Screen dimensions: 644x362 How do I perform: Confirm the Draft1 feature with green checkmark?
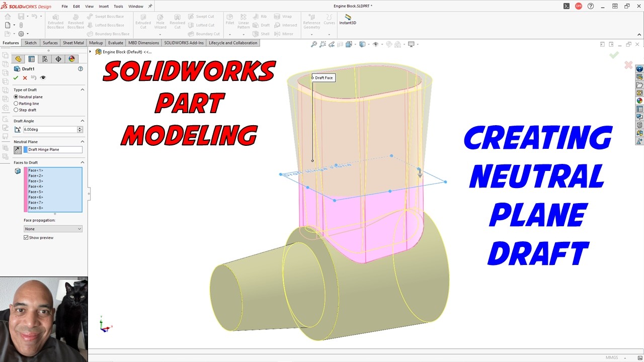16,78
